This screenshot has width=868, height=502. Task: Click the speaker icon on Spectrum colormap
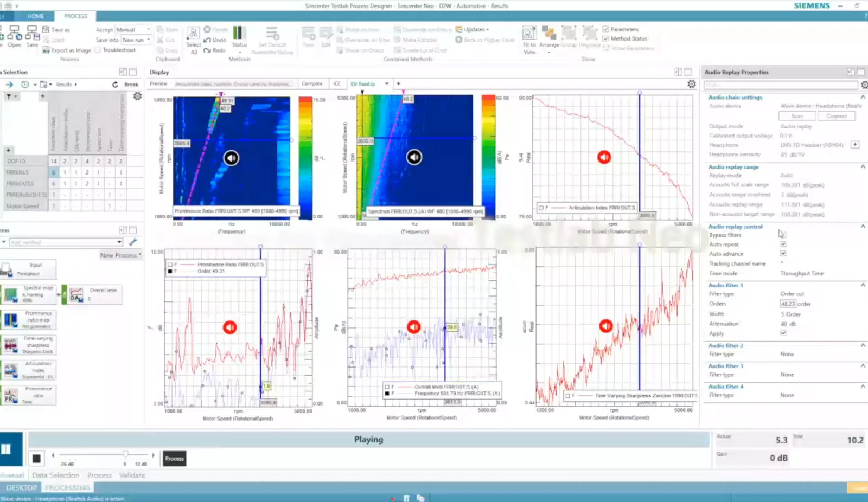point(414,157)
